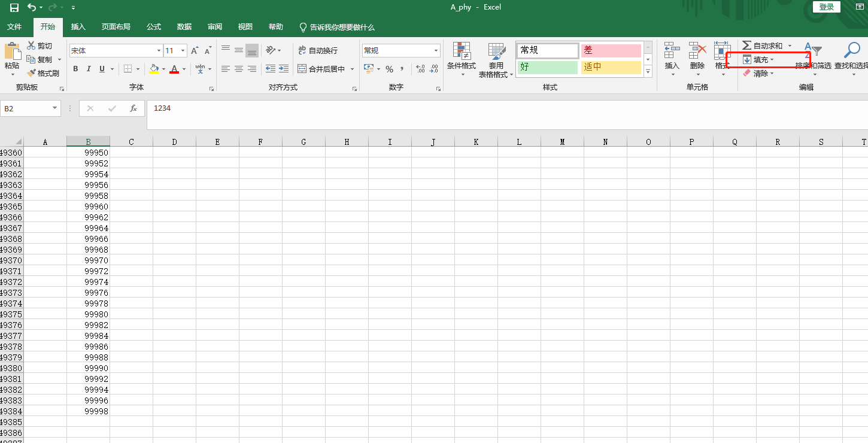
Task: Click cell containing 99998
Action: (89, 411)
